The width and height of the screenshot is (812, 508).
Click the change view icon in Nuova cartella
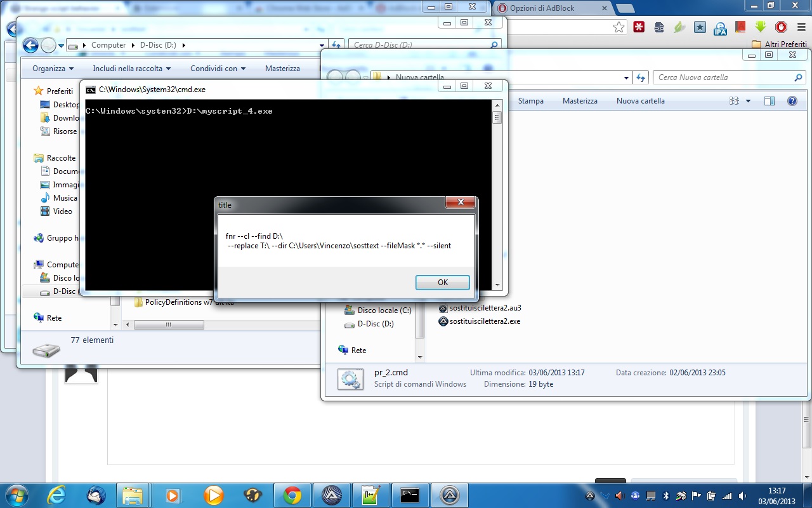pos(735,101)
